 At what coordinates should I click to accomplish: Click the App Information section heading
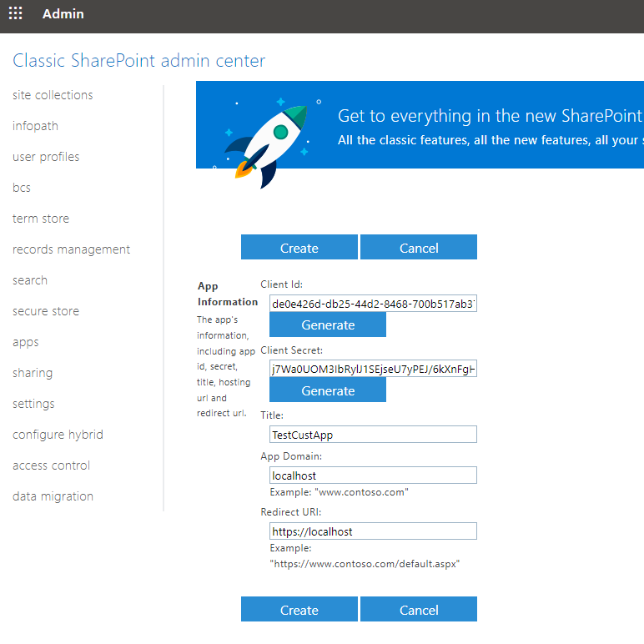[228, 294]
